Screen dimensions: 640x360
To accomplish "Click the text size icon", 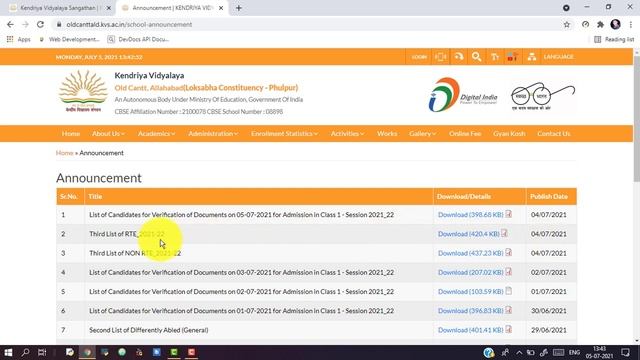I will [x=495, y=57].
